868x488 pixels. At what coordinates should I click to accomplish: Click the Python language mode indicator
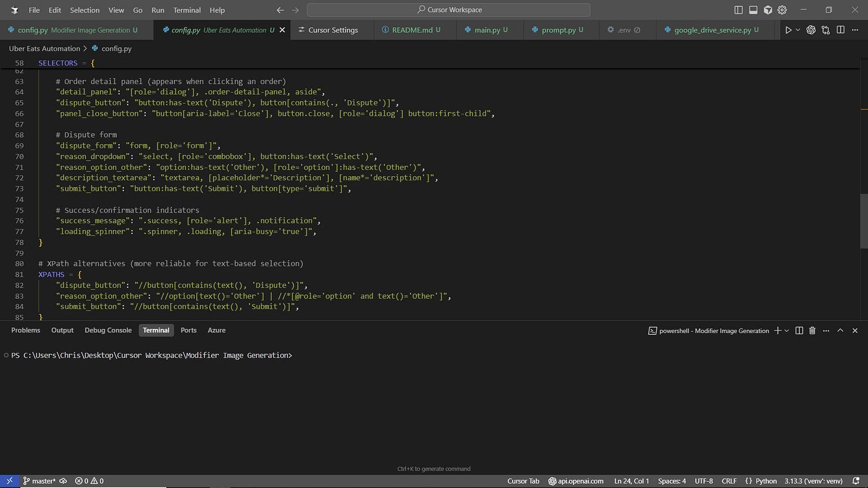(x=766, y=481)
